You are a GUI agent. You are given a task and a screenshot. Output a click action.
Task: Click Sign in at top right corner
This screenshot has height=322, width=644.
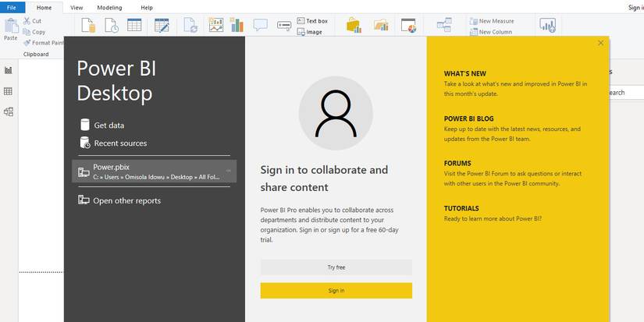[635, 7]
